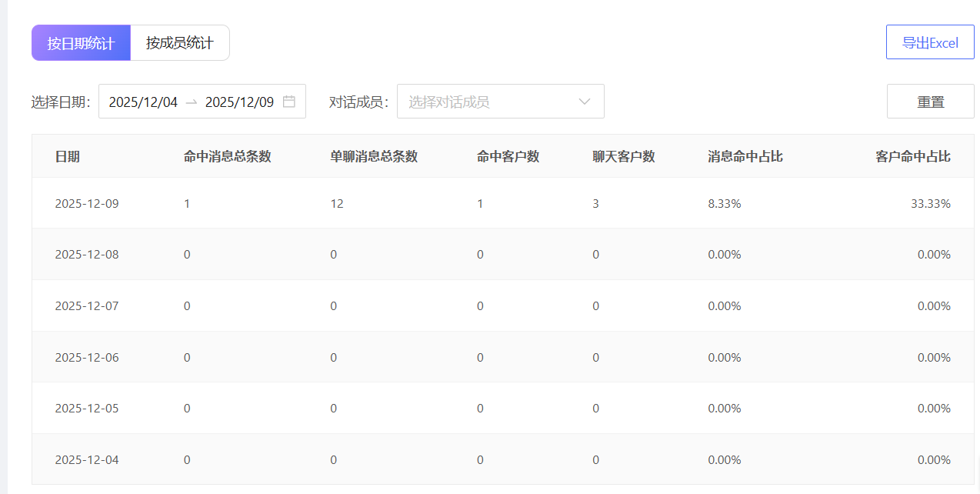Click the 客户命中占比 column header
The image size is (980, 494).
point(913,157)
